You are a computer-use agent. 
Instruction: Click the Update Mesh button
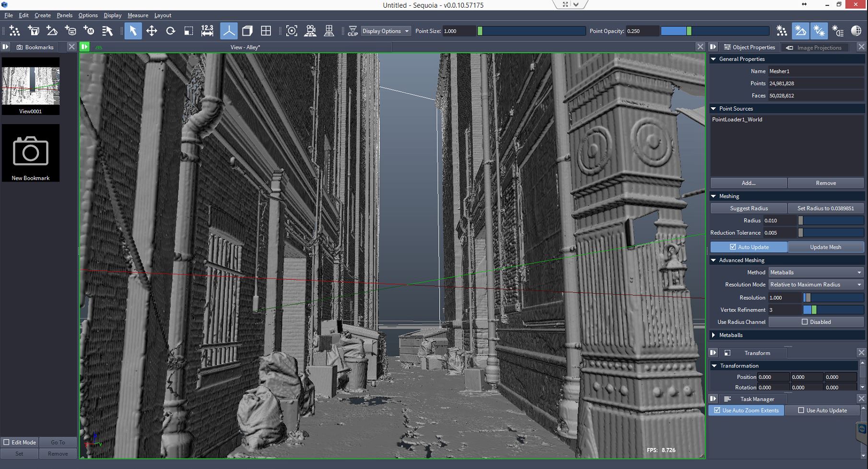(825, 247)
